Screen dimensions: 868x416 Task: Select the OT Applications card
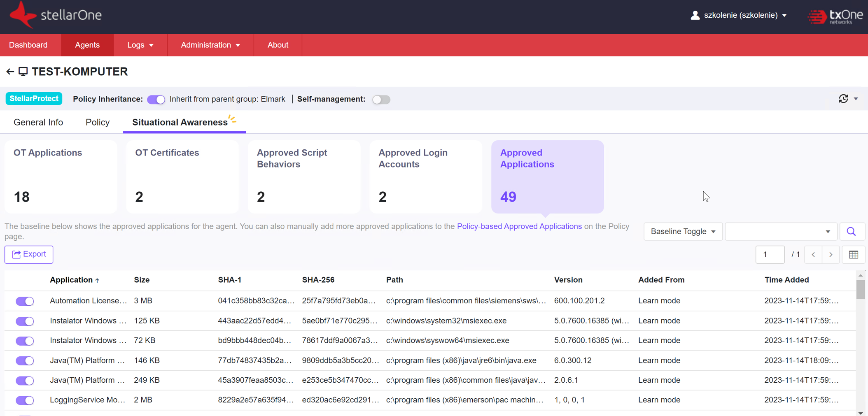click(x=61, y=177)
